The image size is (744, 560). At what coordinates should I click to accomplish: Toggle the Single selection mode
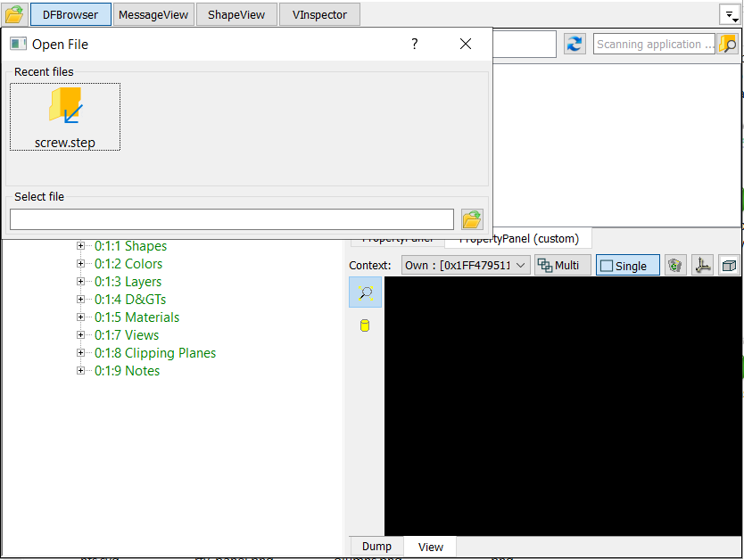[x=627, y=266]
